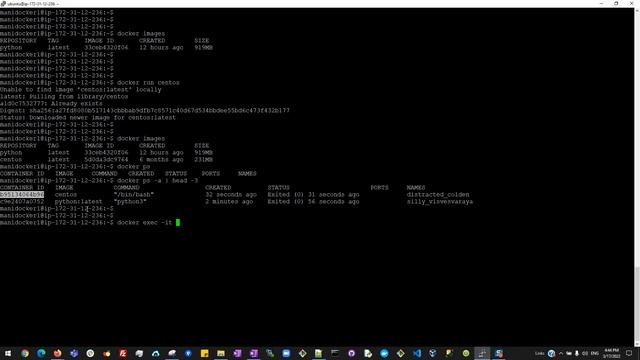
Task: Open the volume control in the tray
Action: [x=585, y=353]
